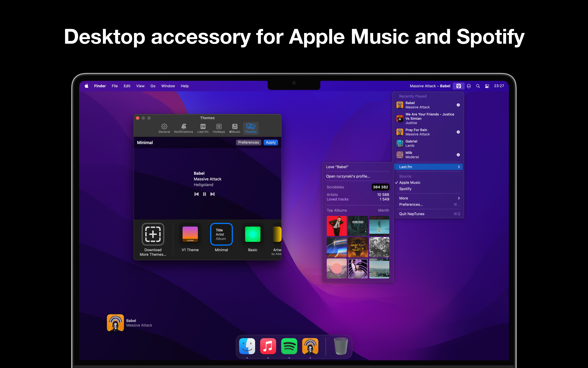The width and height of the screenshot is (588, 368).
Task: Click the purple retro figure album cover
Action: [x=358, y=268]
